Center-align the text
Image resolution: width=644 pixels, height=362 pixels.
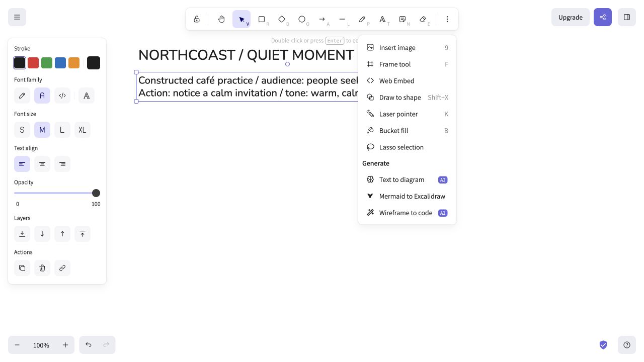[x=42, y=164]
